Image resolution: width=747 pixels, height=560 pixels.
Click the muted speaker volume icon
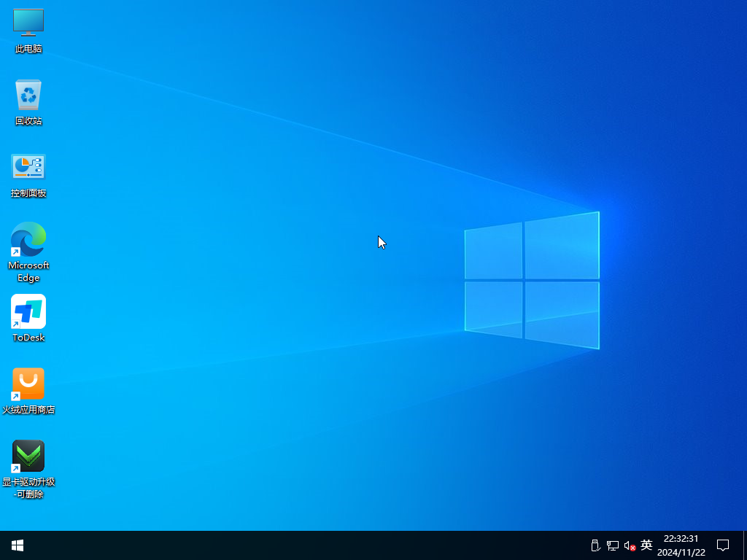point(630,545)
